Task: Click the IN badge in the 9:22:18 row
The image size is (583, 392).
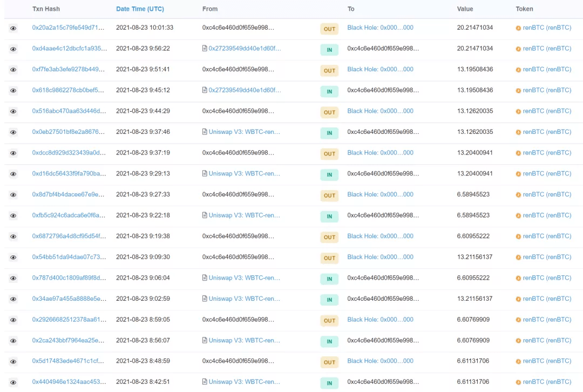Action: click(x=329, y=217)
